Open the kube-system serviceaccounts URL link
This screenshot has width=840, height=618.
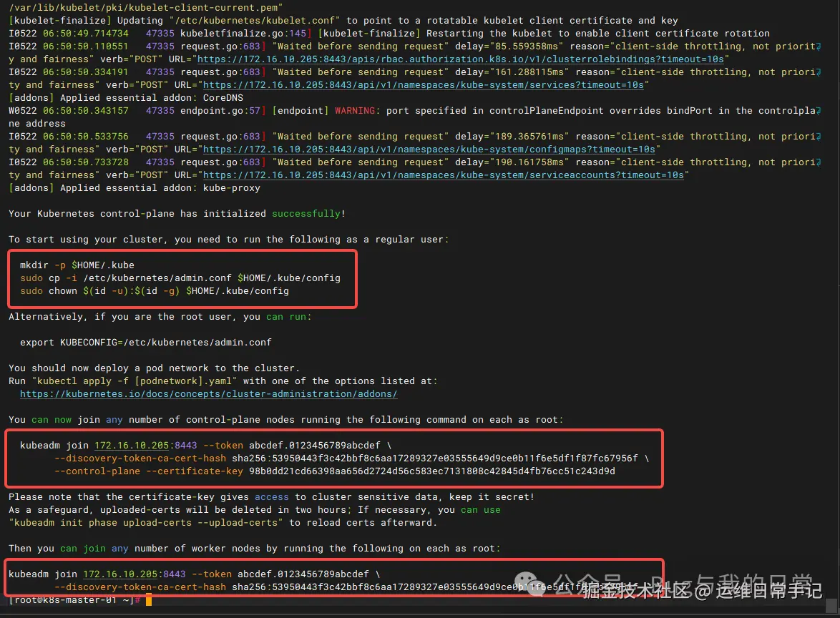(x=444, y=175)
